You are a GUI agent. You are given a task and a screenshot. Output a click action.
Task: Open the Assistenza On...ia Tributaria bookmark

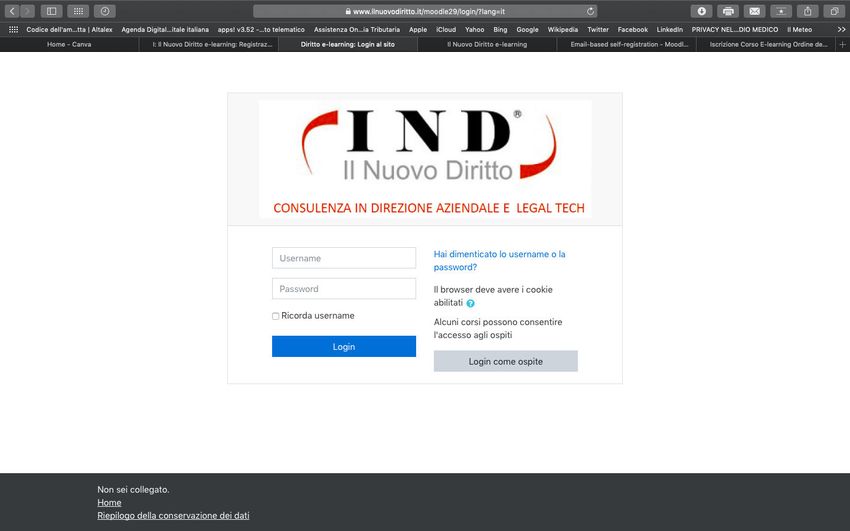click(357, 30)
